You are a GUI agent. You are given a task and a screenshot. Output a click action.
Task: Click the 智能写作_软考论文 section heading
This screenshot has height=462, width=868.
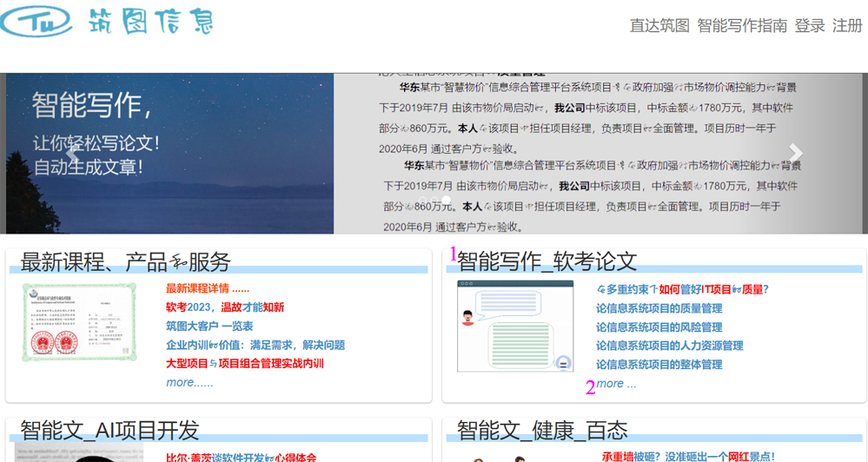pos(547,261)
